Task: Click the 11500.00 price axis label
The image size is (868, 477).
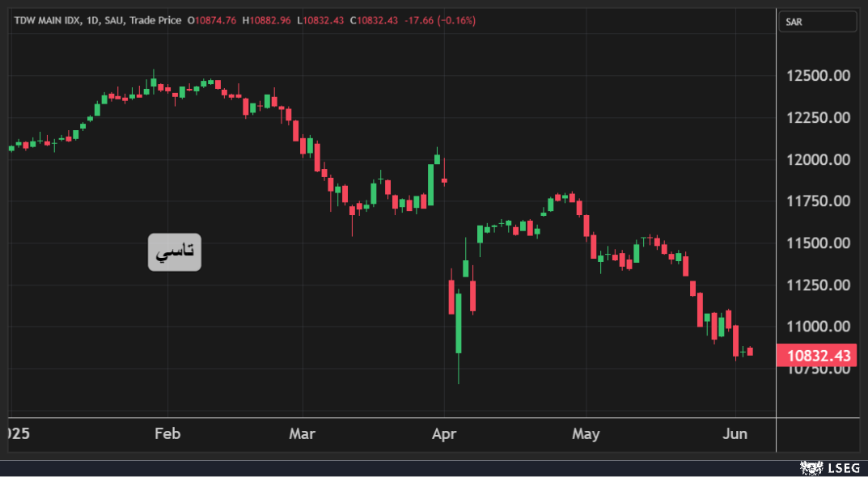Action: [x=818, y=243]
